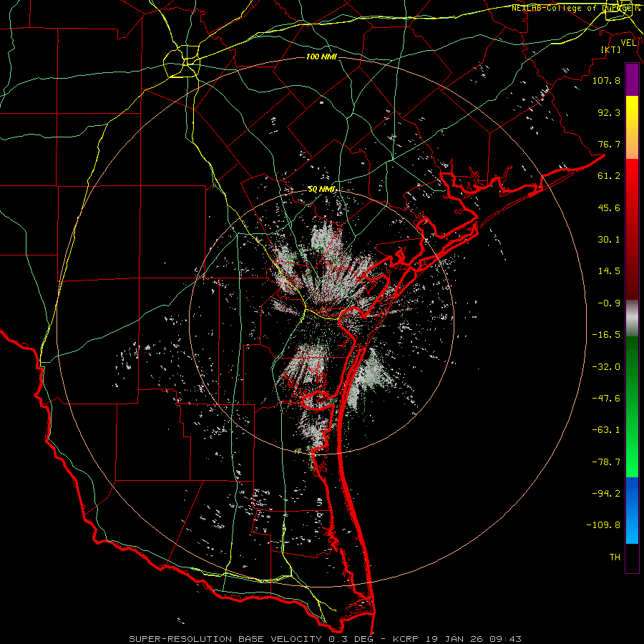Click the purple segment of the color bar
Image resolution: width=644 pixels, height=644 pixels.
(632, 79)
